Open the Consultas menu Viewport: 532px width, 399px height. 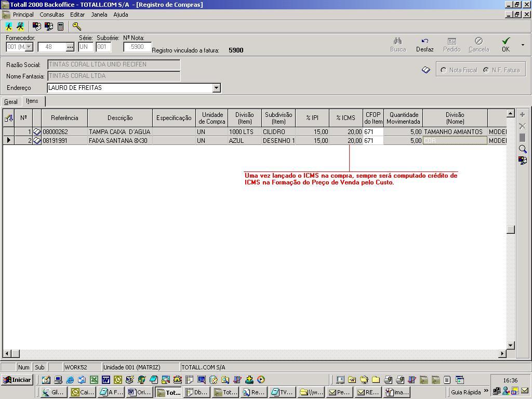coord(52,15)
